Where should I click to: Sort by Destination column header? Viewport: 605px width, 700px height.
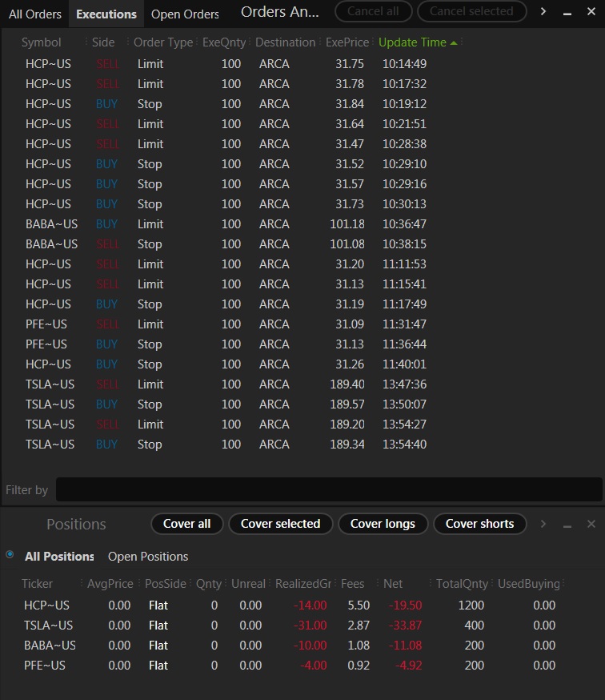(x=285, y=42)
